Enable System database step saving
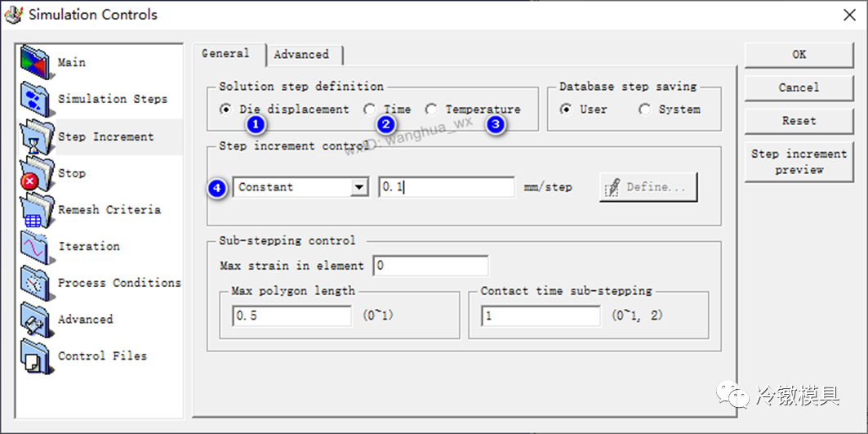This screenshot has width=868, height=434. click(x=645, y=110)
